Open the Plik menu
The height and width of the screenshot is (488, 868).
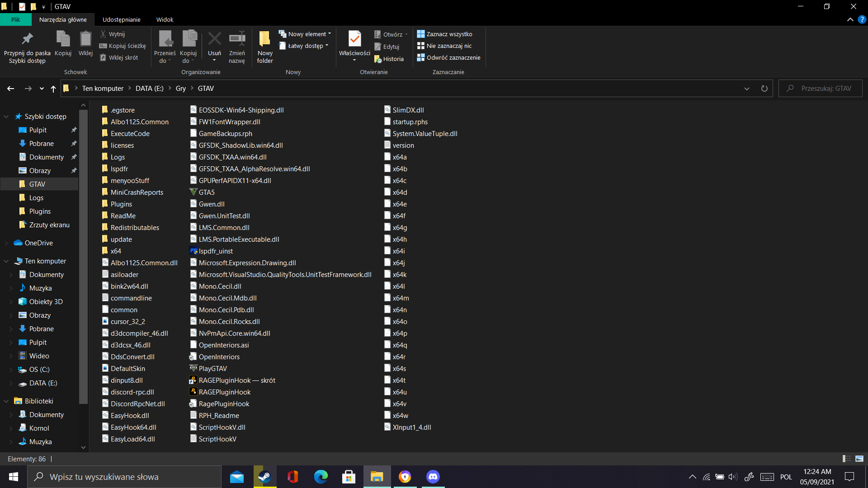coord(16,19)
